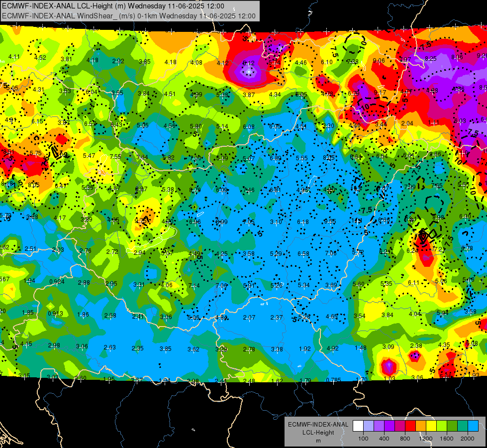Pick the red swatch in LCL legend

click(x=410, y=426)
